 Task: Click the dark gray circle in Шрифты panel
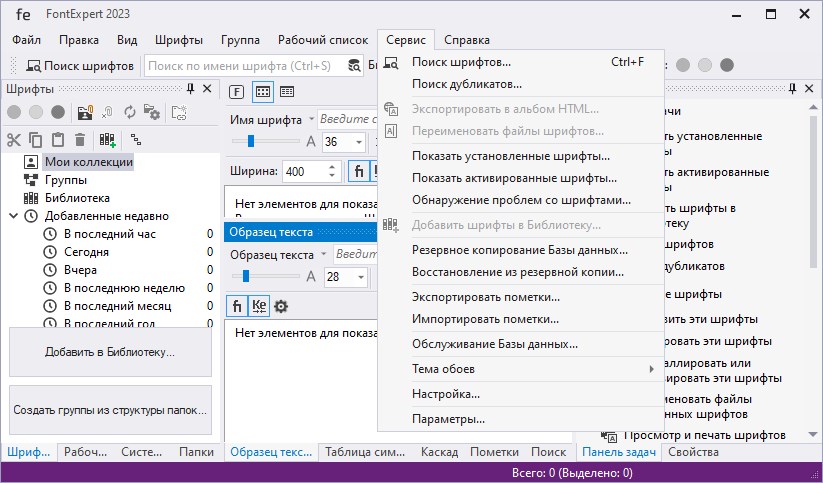(x=58, y=112)
